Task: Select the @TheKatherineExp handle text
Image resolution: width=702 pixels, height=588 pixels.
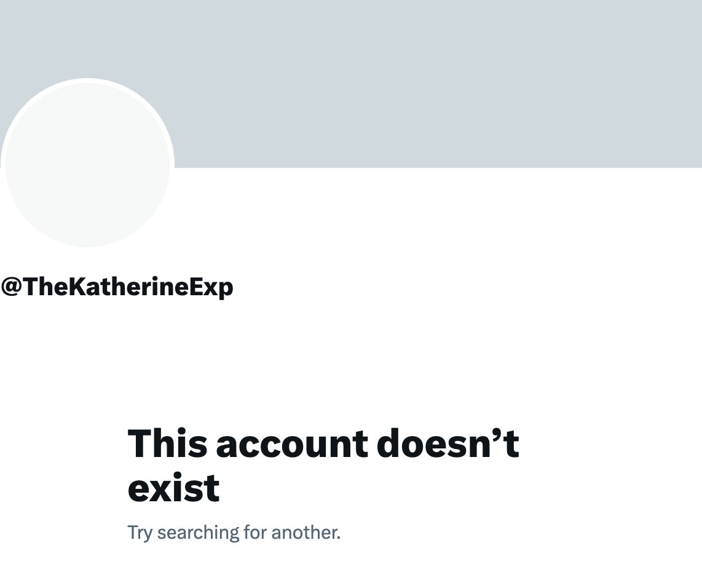Action: [x=117, y=287]
